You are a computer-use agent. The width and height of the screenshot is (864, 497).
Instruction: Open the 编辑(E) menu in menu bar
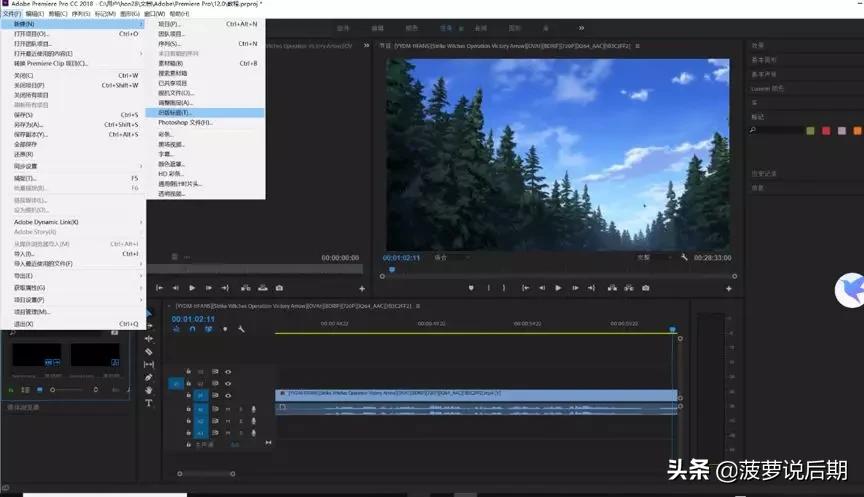coord(35,14)
